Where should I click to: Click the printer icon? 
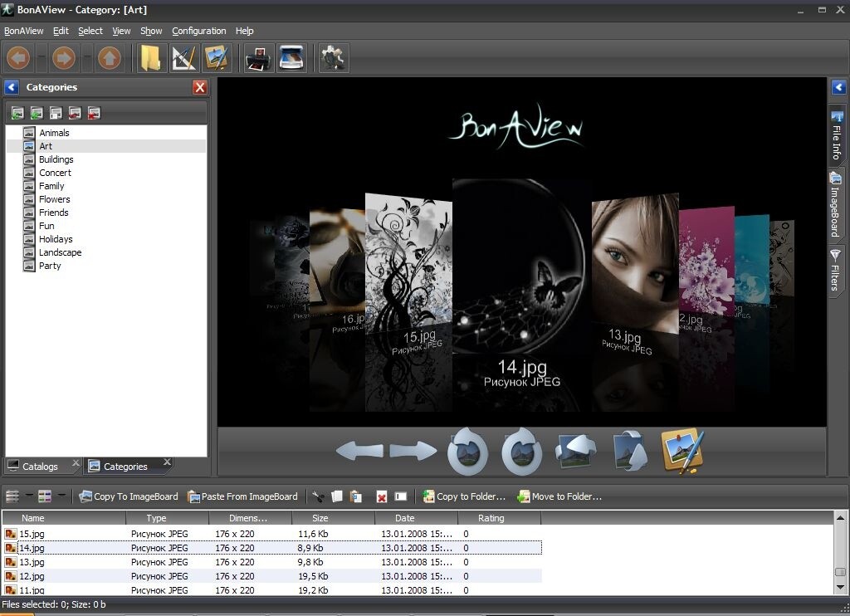[x=259, y=58]
